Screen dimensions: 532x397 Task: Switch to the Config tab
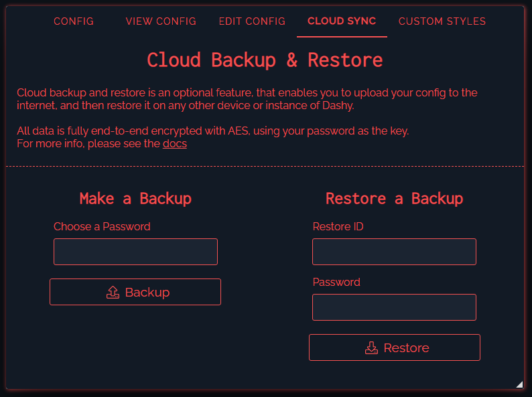[74, 21]
